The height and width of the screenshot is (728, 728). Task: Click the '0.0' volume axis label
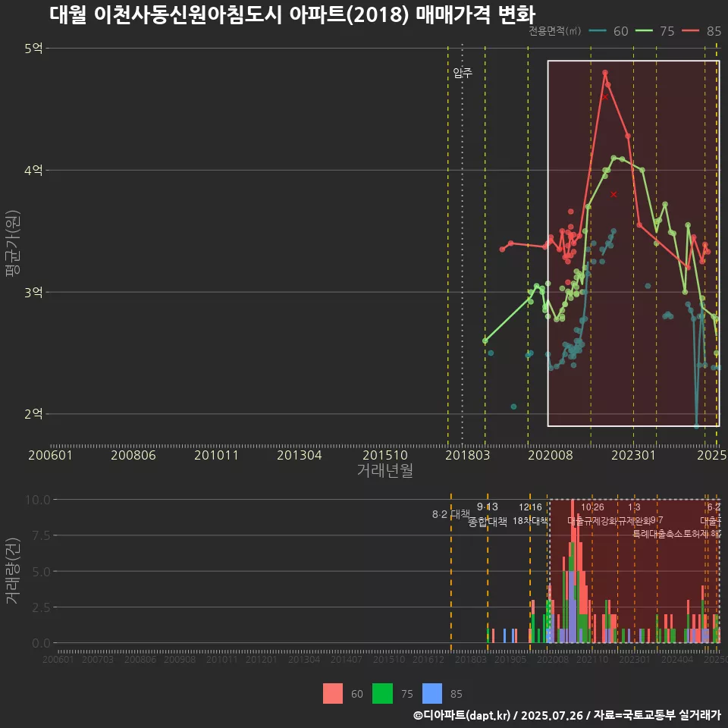coord(41,643)
